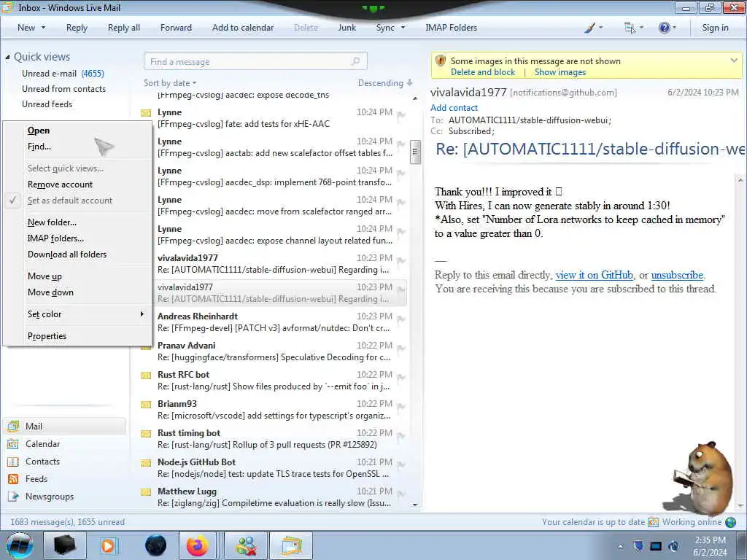Show hidden system tray icons
Image resolution: width=747 pixels, height=560 pixels.
pos(620,546)
